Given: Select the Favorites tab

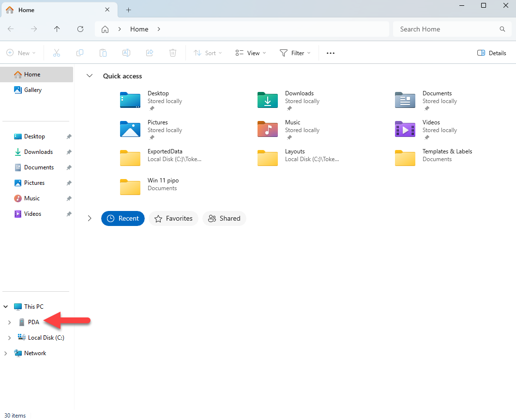Looking at the screenshot, I should tap(173, 218).
